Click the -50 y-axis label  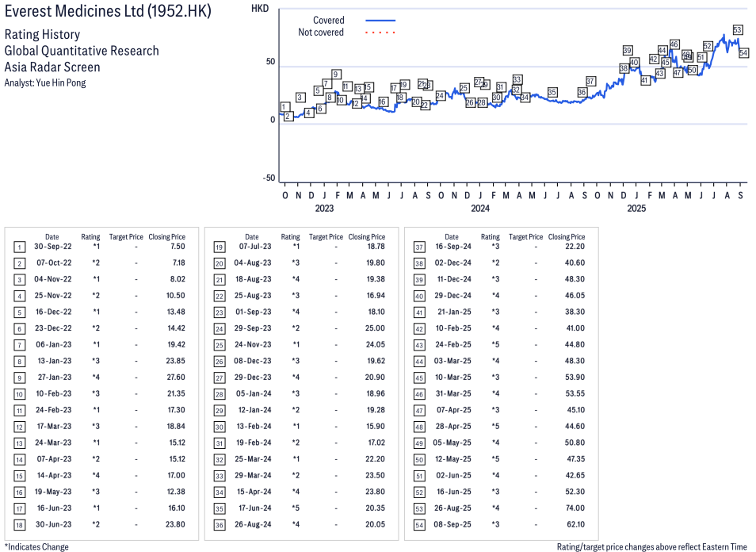(x=269, y=178)
